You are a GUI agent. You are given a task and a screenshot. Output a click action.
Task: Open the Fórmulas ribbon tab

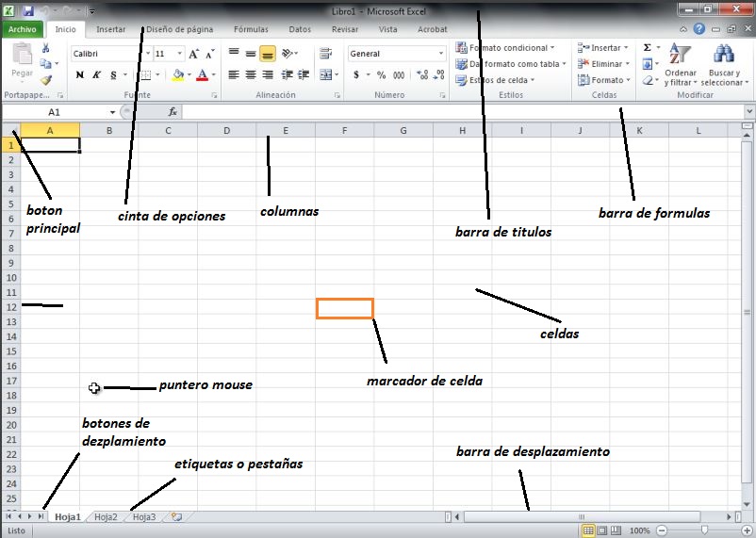click(x=250, y=29)
